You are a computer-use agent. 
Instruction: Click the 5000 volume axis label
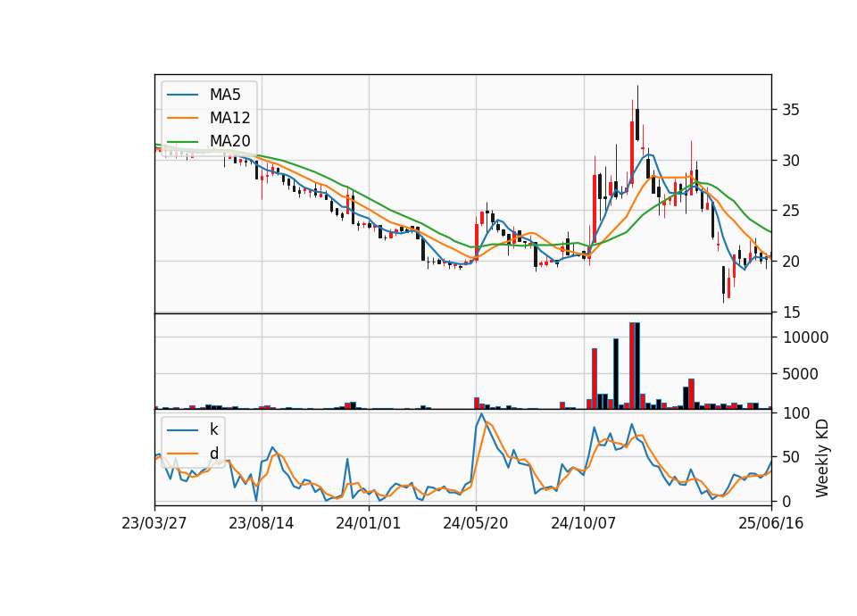[x=801, y=374]
